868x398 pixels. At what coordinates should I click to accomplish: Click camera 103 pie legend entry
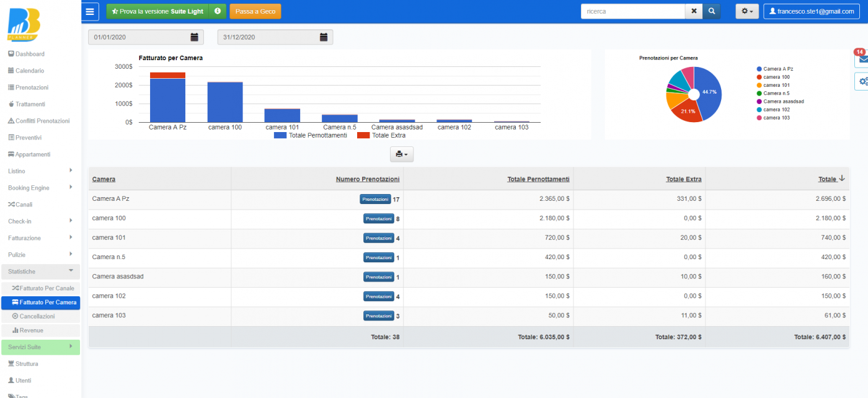pos(773,117)
